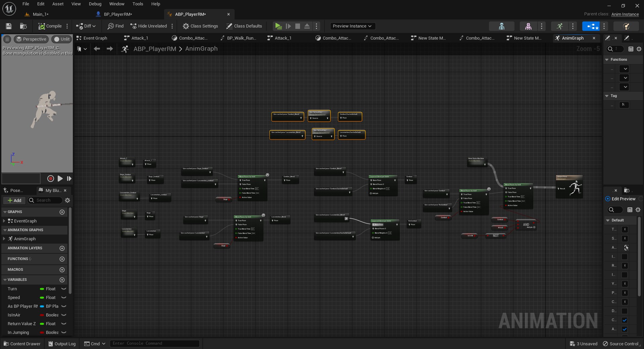Open the Content Drawer
The height and width of the screenshot is (349, 644).
pyautogui.click(x=22, y=344)
